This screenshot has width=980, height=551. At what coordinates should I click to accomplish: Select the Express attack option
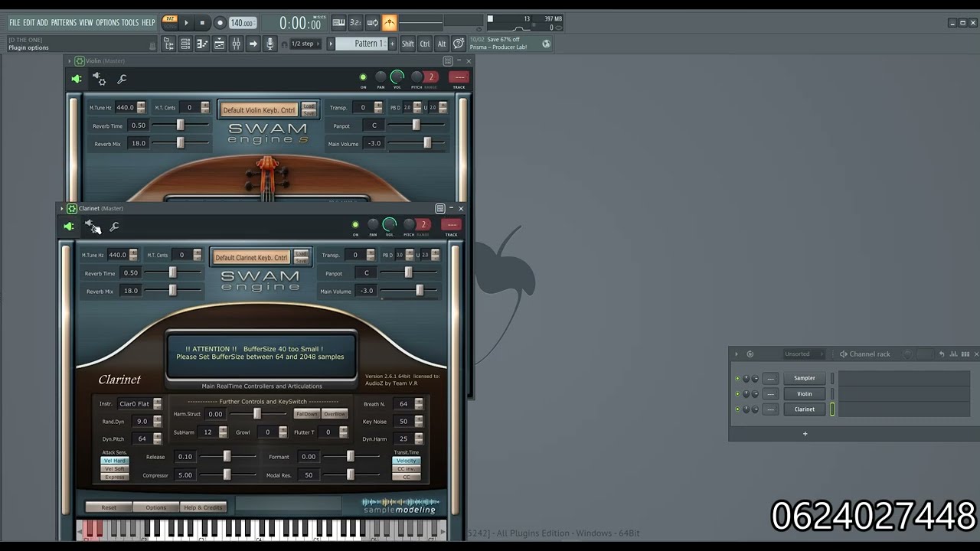point(115,477)
